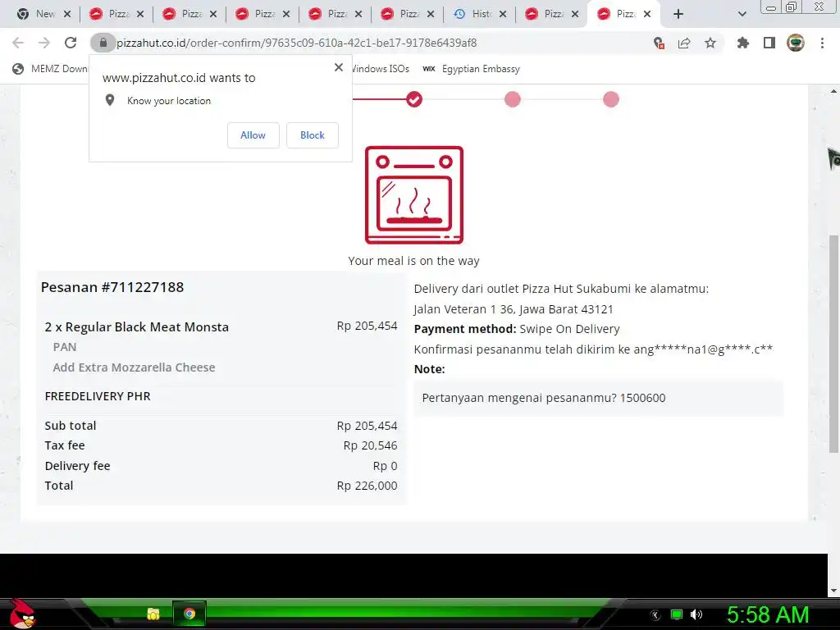Open Windows ISOs bookmark
The width and height of the screenshot is (840, 630).
coord(381,69)
